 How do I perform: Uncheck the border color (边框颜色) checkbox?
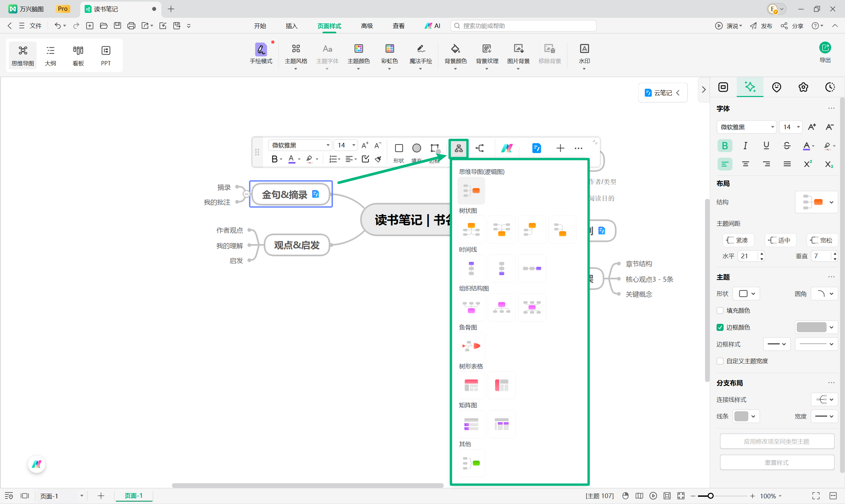point(720,327)
